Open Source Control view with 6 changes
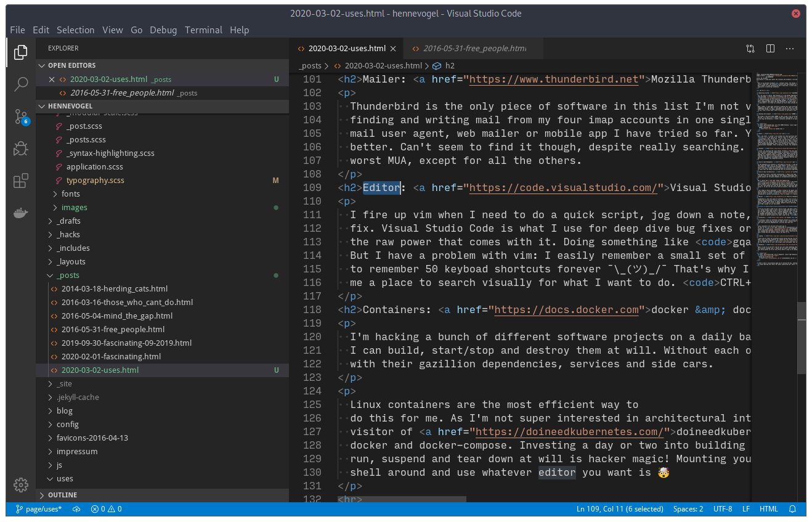The image size is (812, 522). coord(21,117)
